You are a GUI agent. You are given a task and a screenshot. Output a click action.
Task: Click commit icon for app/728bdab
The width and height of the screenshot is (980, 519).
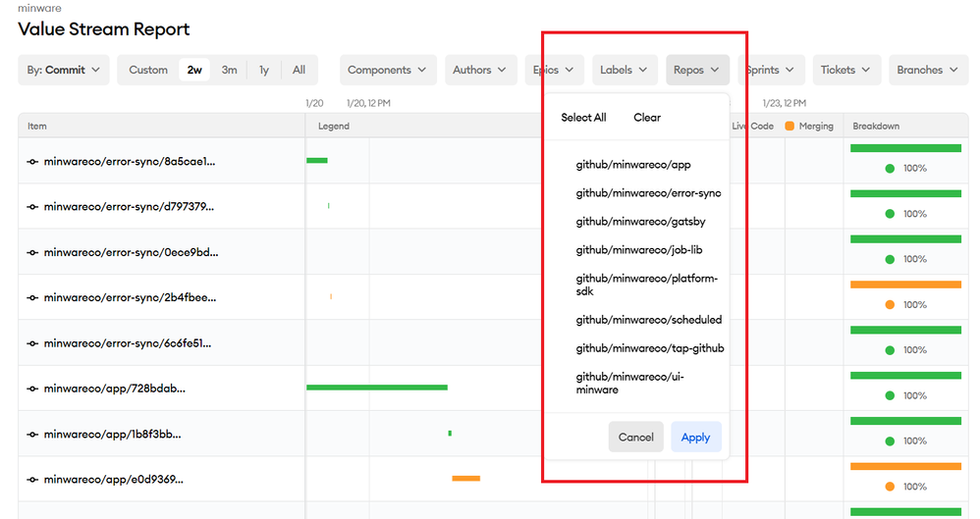pyautogui.click(x=32, y=389)
